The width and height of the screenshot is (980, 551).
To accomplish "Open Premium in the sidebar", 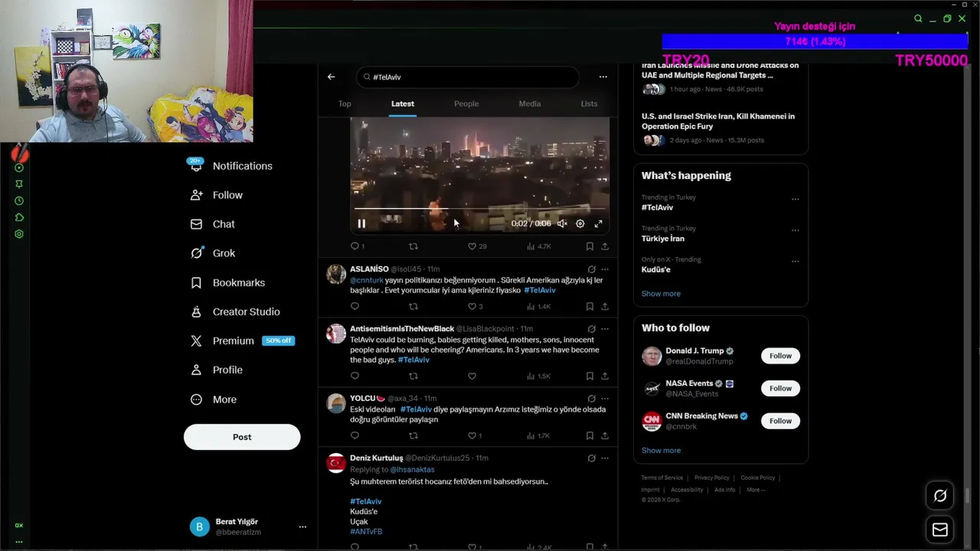I will pyautogui.click(x=242, y=341).
